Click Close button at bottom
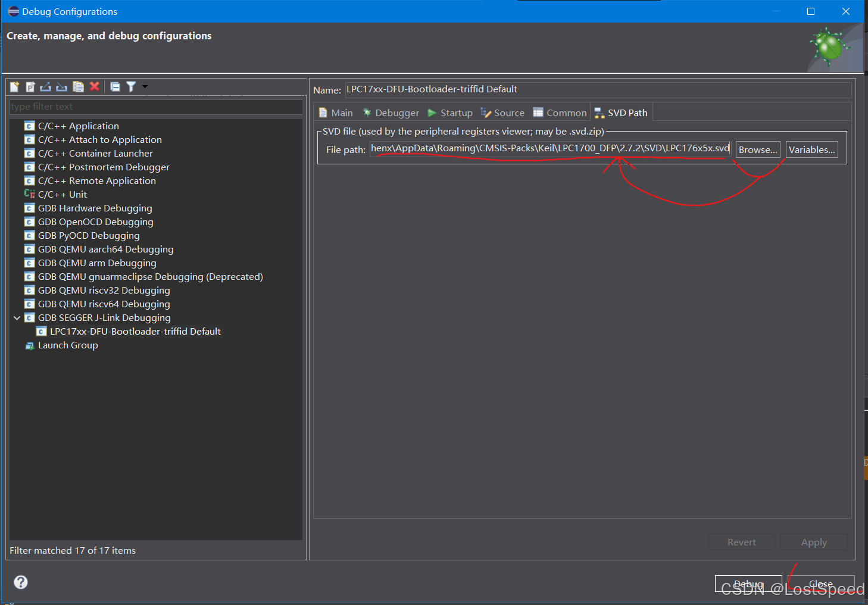 click(821, 584)
